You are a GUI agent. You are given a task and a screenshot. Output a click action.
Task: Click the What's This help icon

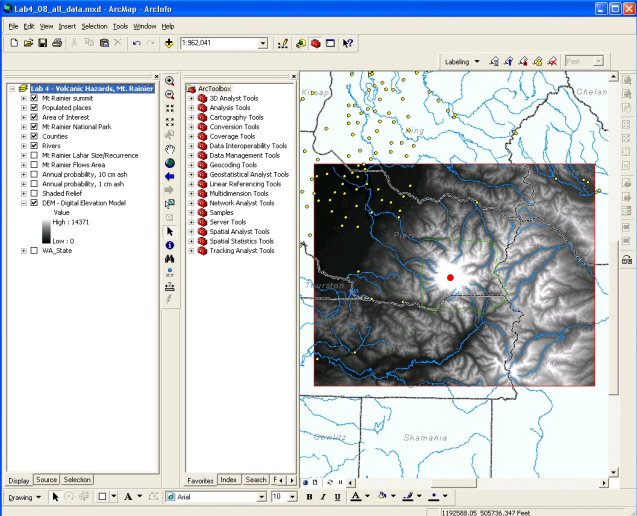coord(348,43)
